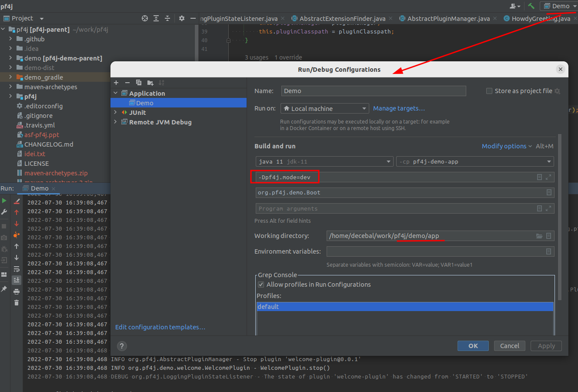
Task: Open help question mark button
Action: pyautogui.click(x=122, y=346)
